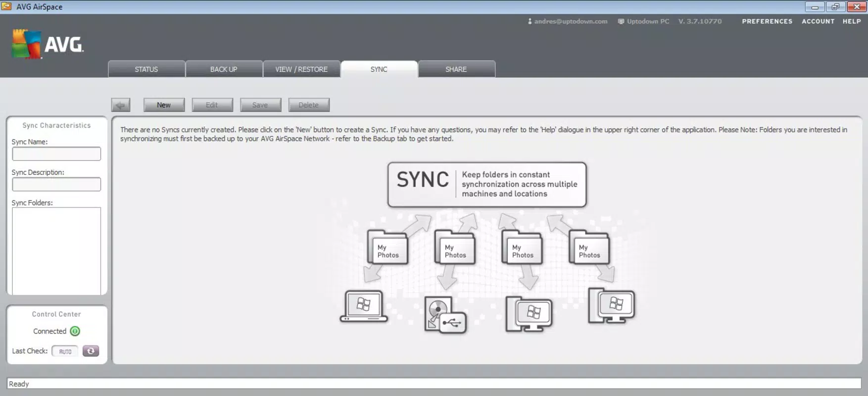
Task: Click the SYNC description banner
Action: [487, 185]
